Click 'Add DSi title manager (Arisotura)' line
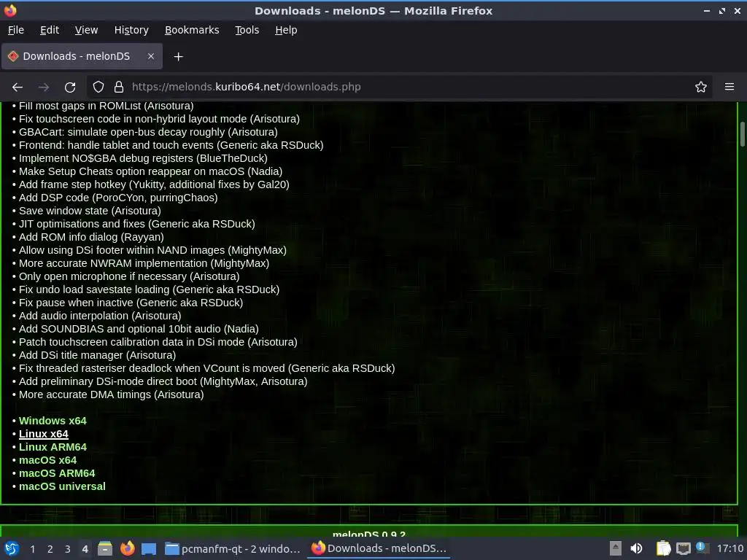This screenshot has width=747, height=560. [97, 355]
